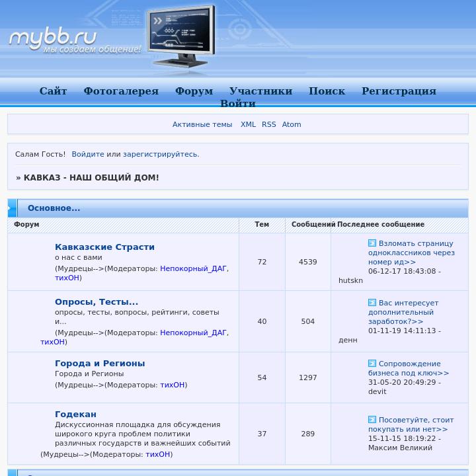Open moderator Непокорный_ДАГ under Опросы, Тесты
This screenshot has height=476, width=476.
coord(193,333)
